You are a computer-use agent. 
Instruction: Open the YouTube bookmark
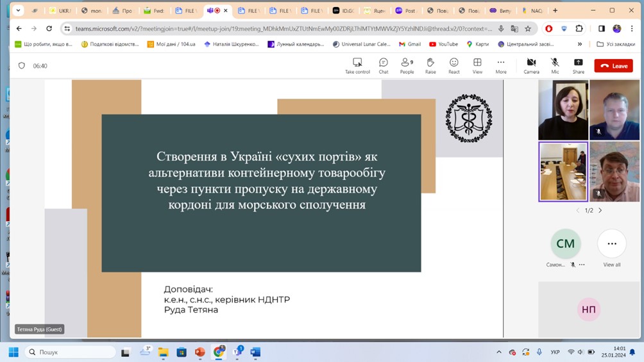pyautogui.click(x=443, y=44)
